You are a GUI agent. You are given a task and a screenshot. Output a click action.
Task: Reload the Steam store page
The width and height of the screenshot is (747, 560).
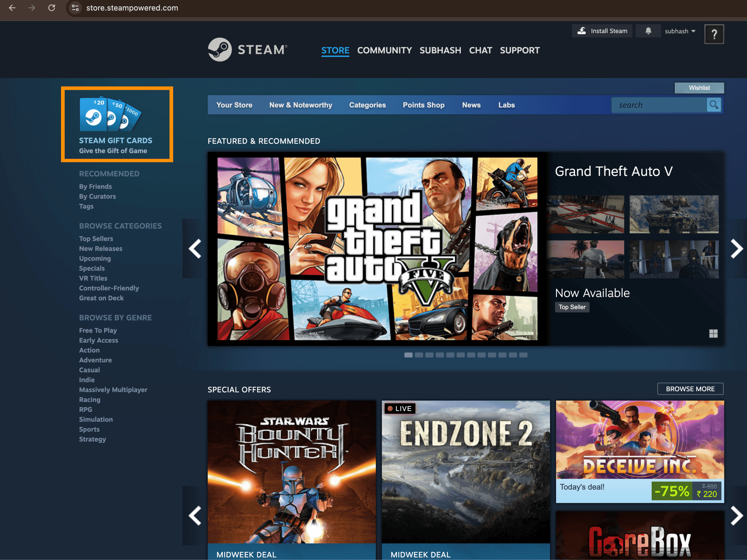52,8
